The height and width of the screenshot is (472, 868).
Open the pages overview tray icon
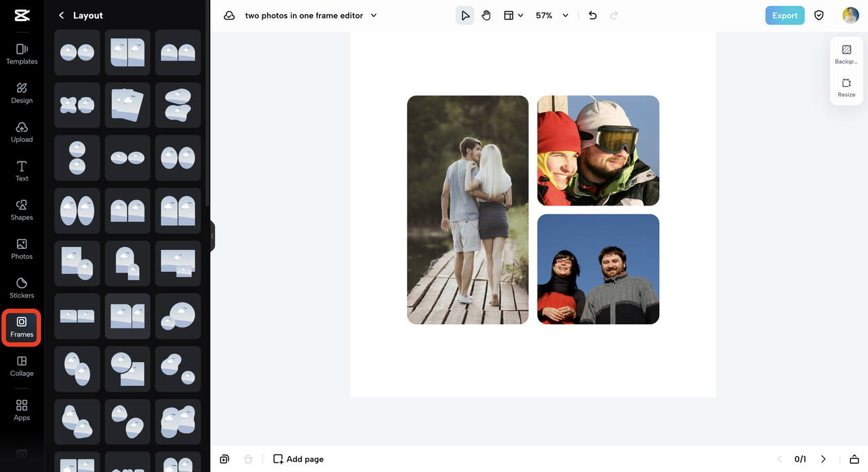point(854,459)
